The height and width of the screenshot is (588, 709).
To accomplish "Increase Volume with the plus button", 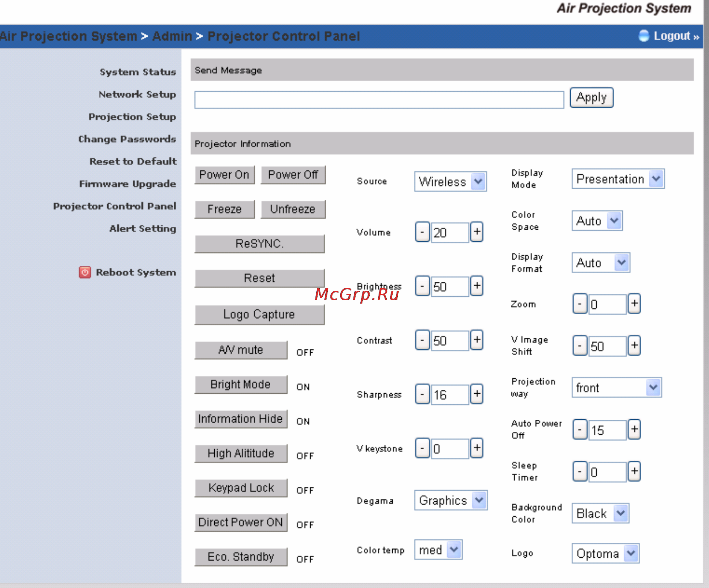I will point(477,232).
